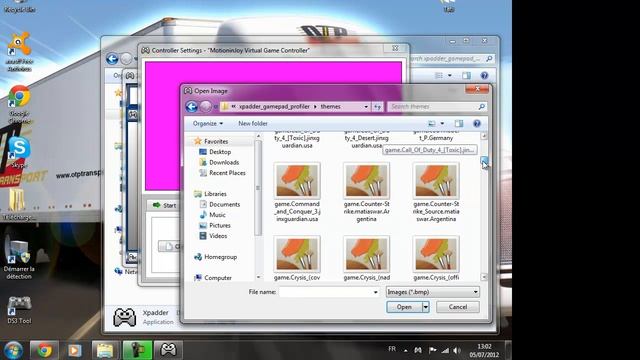Click the Cancel button
This screenshot has height=360, width=640.
tap(458, 307)
